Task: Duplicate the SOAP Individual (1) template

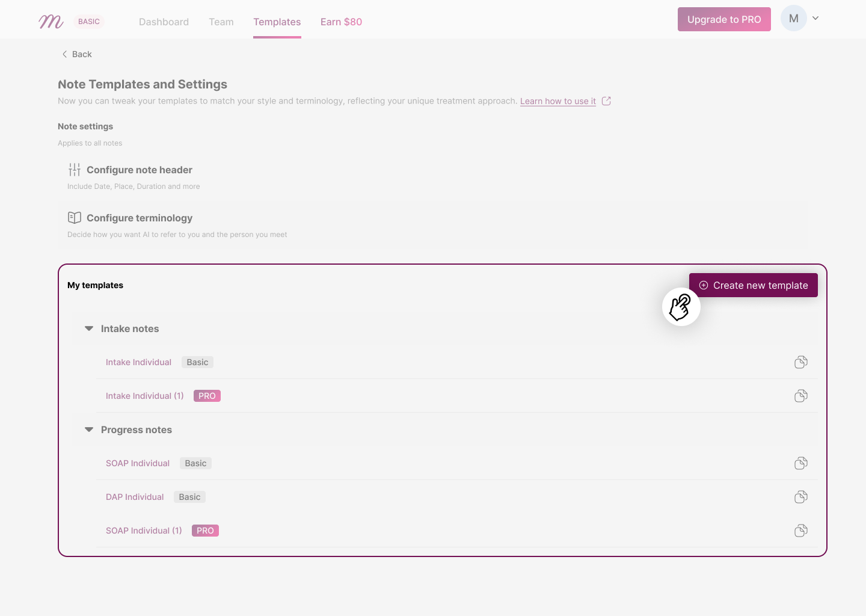Action: [x=801, y=531]
